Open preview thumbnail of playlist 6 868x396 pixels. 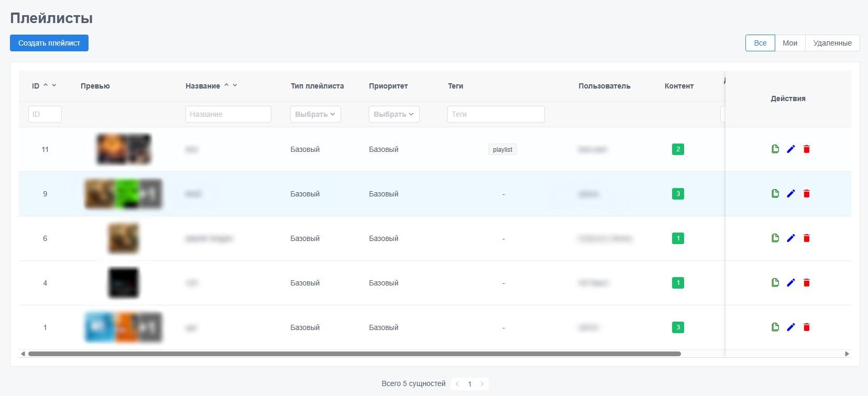pos(124,238)
